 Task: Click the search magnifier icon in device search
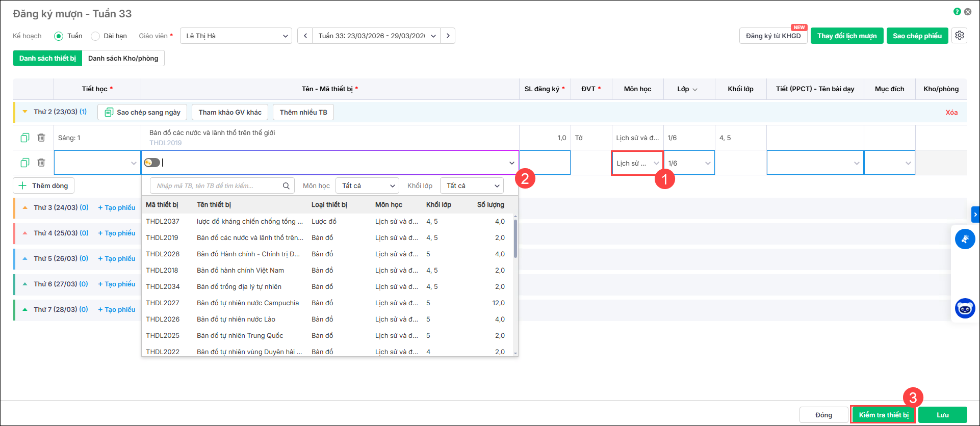[x=286, y=186]
